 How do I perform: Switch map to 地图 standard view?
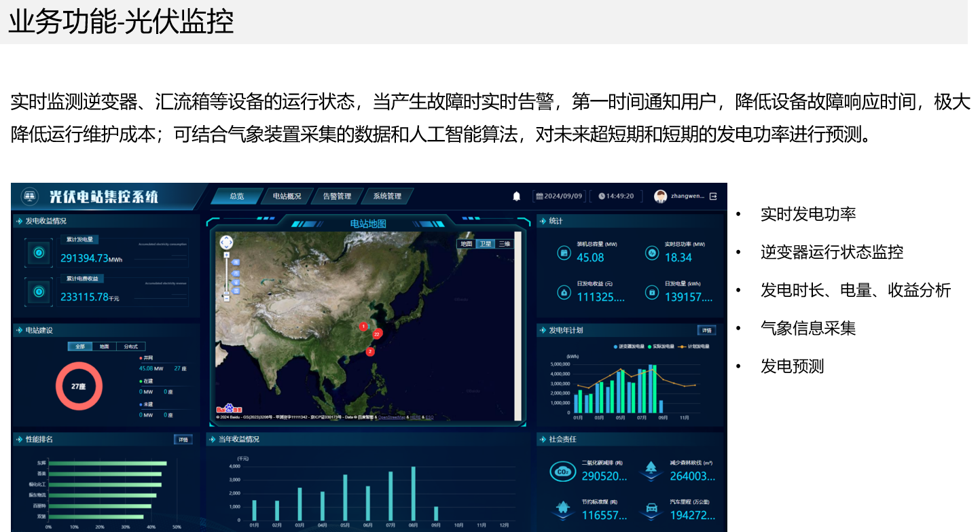pyautogui.click(x=466, y=244)
